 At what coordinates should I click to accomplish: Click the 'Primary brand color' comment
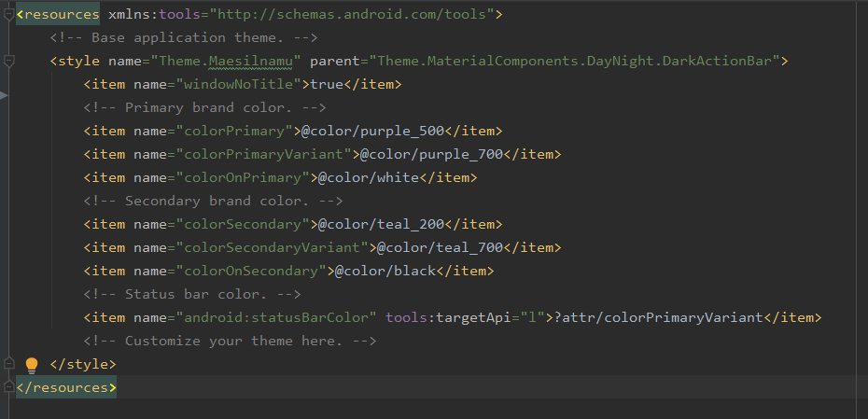[204, 107]
